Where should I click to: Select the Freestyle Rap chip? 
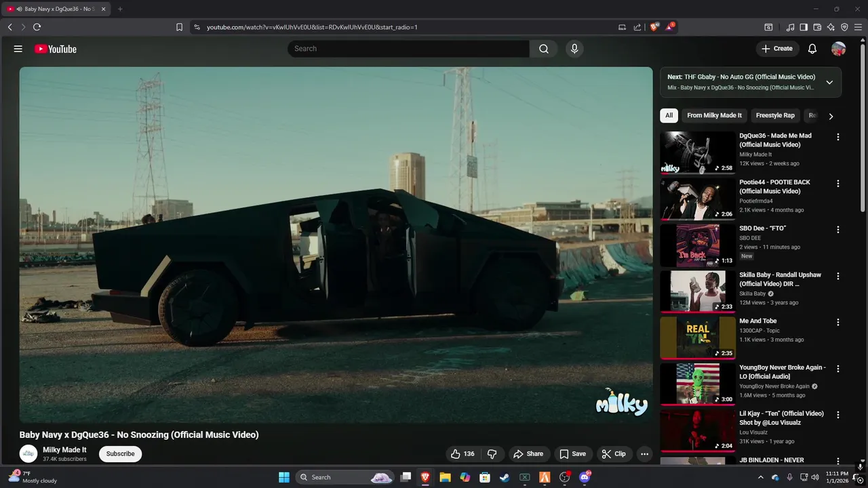[775, 115]
